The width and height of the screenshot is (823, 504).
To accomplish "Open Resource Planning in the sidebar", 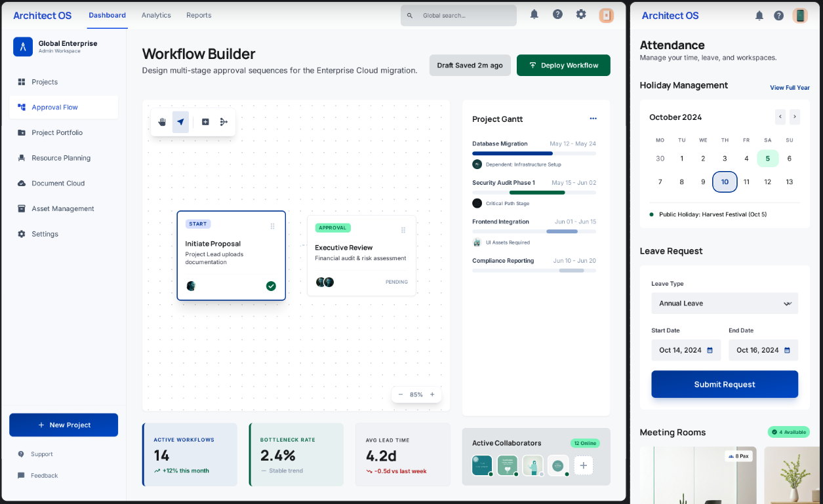I will tap(61, 158).
